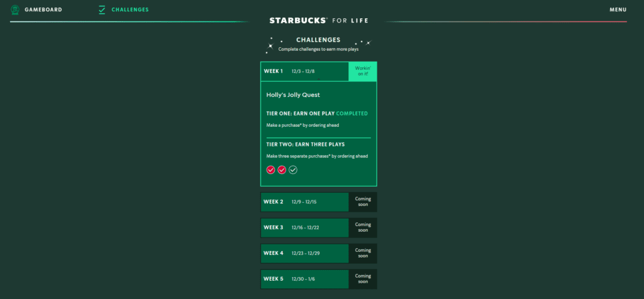Click the Workin' on it! status badge

tap(363, 72)
